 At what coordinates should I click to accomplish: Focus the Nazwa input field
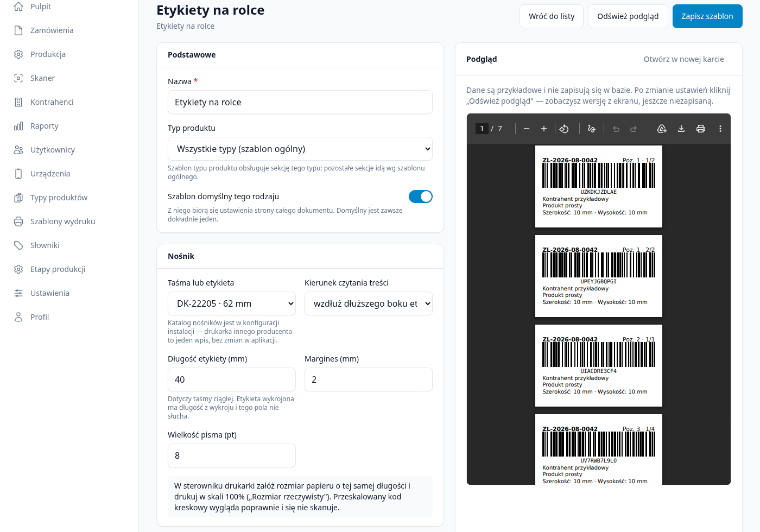click(x=300, y=102)
